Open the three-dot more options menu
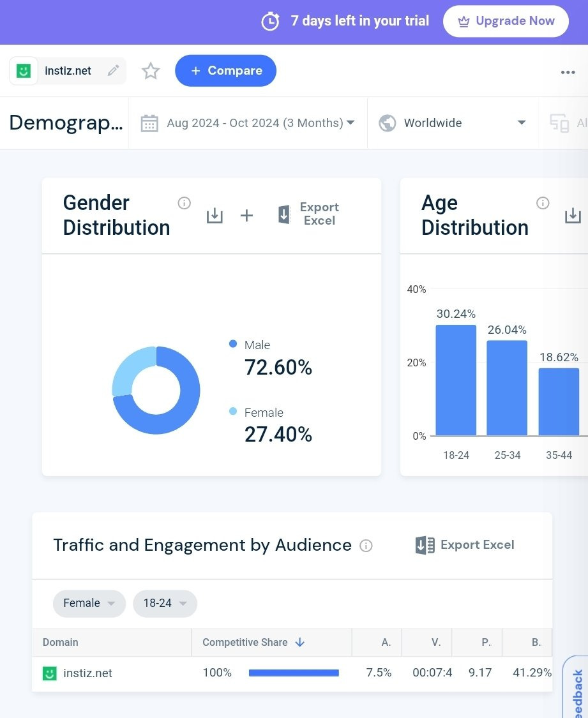This screenshot has width=588, height=718. (x=568, y=72)
